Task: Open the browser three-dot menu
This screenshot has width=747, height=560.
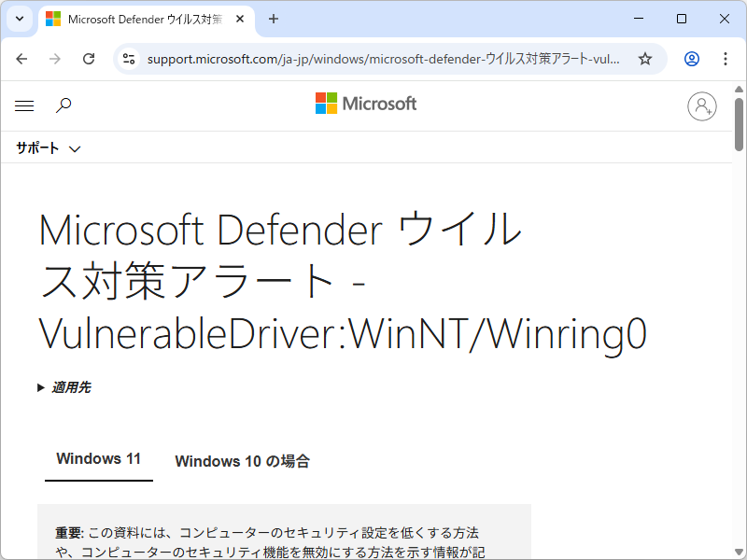Action: tap(726, 58)
